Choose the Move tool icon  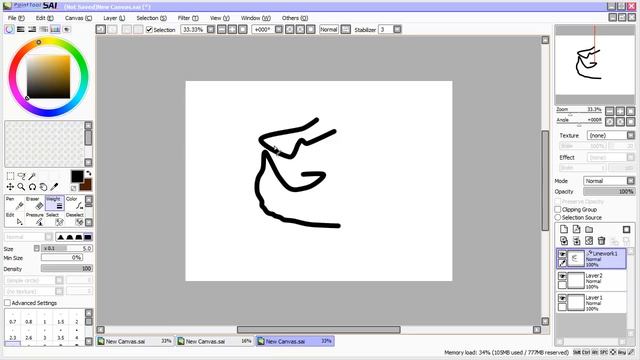10,187
